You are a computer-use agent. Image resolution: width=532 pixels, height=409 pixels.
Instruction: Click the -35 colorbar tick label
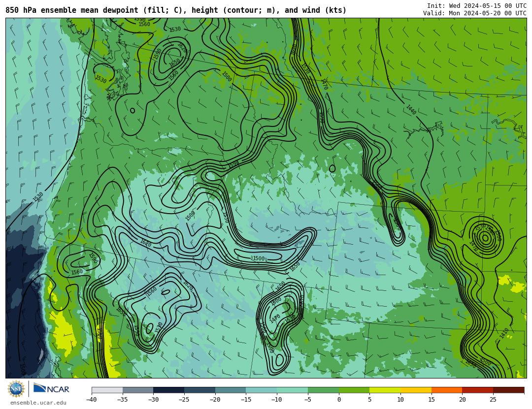[x=122, y=400]
